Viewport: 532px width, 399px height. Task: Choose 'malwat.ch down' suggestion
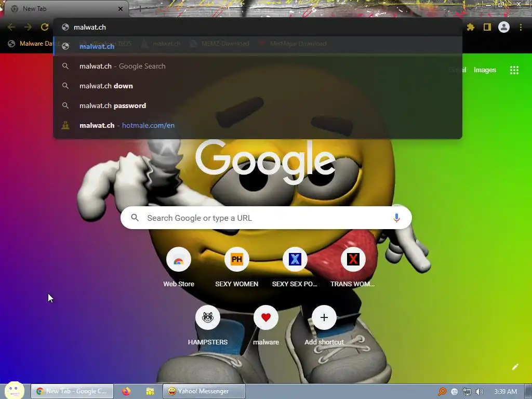click(x=258, y=86)
